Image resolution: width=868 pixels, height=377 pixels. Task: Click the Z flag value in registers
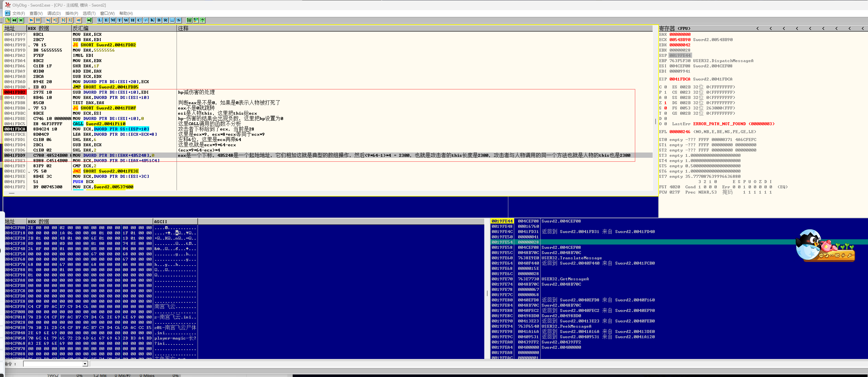665,103
